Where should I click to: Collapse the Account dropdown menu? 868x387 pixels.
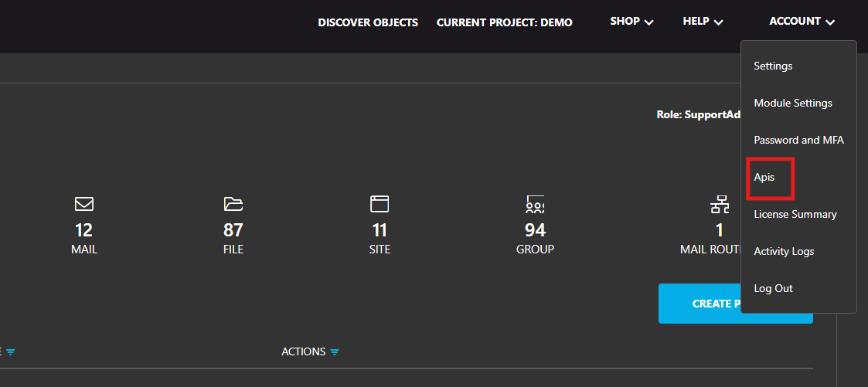pyautogui.click(x=802, y=22)
